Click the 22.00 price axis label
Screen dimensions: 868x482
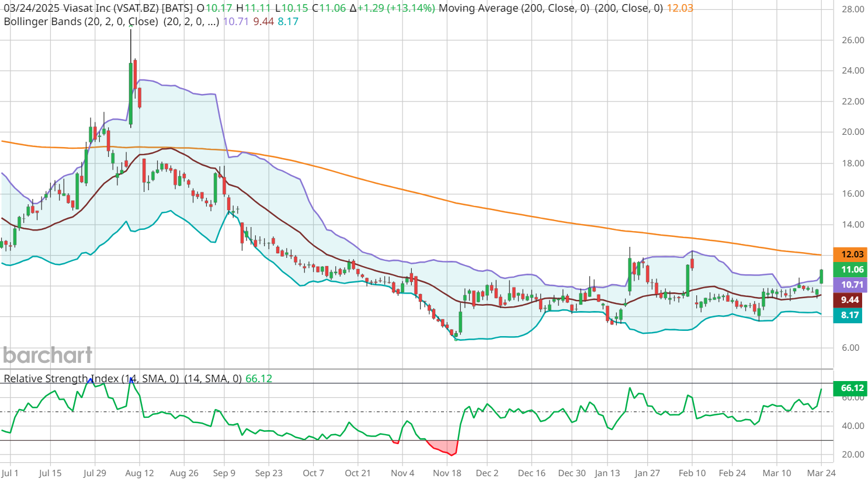853,102
